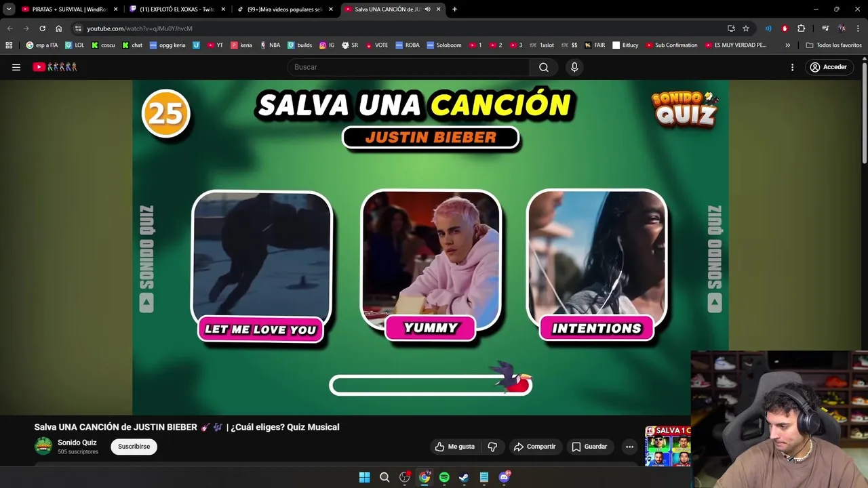Open the ES MUY VERDAD PE bookmark
868x488 pixels.
[x=736, y=45]
